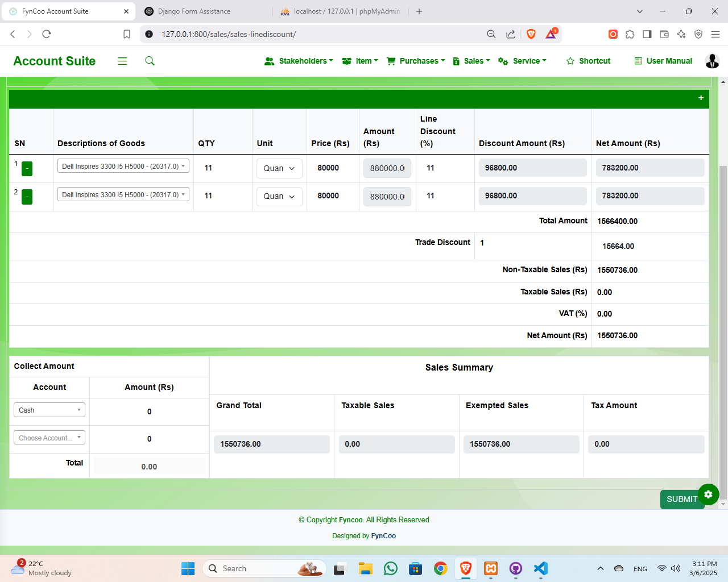Follow the Fyncoo copyright link
The height and width of the screenshot is (582, 728).
[x=351, y=519]
